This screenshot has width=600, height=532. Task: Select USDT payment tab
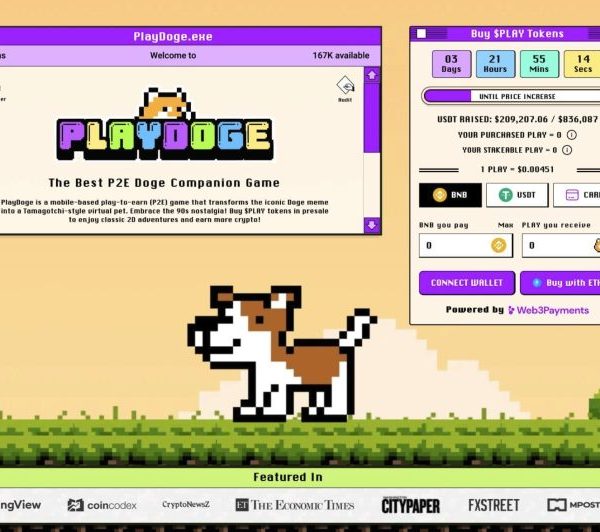[517, 195]
